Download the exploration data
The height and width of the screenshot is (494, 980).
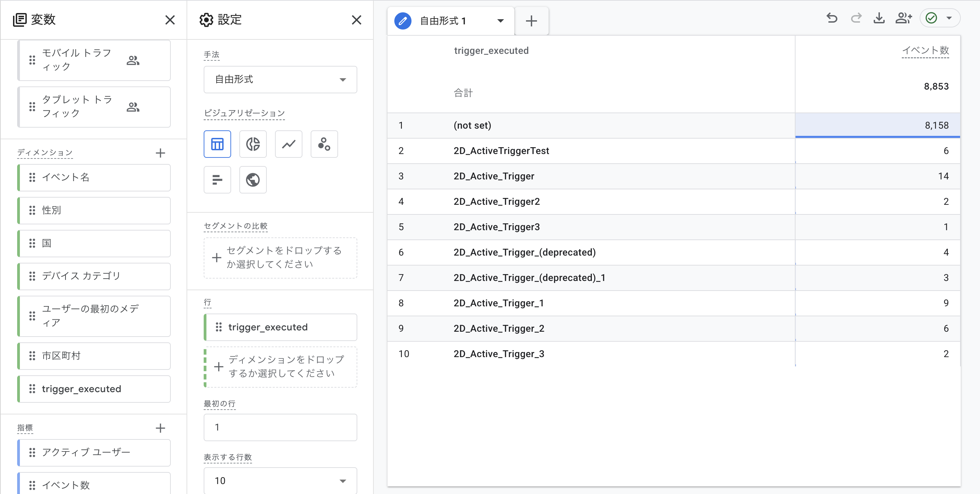tap(879, 18)
